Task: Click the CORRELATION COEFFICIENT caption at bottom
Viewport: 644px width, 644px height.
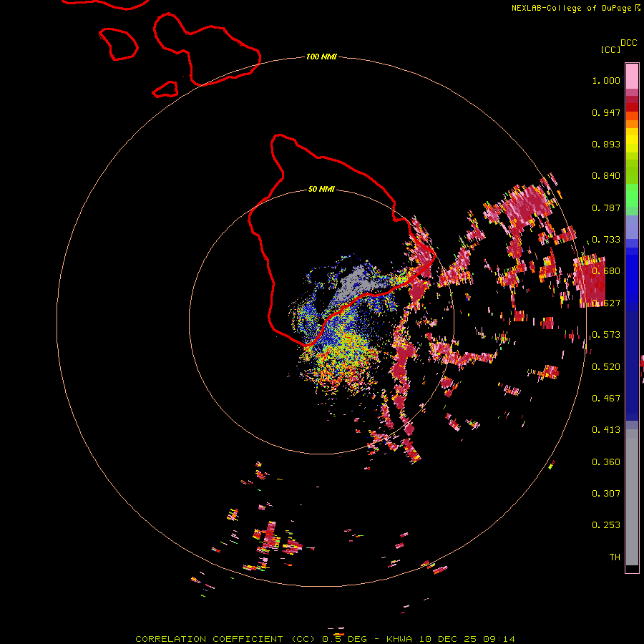Action: click(x=325, y=639)
